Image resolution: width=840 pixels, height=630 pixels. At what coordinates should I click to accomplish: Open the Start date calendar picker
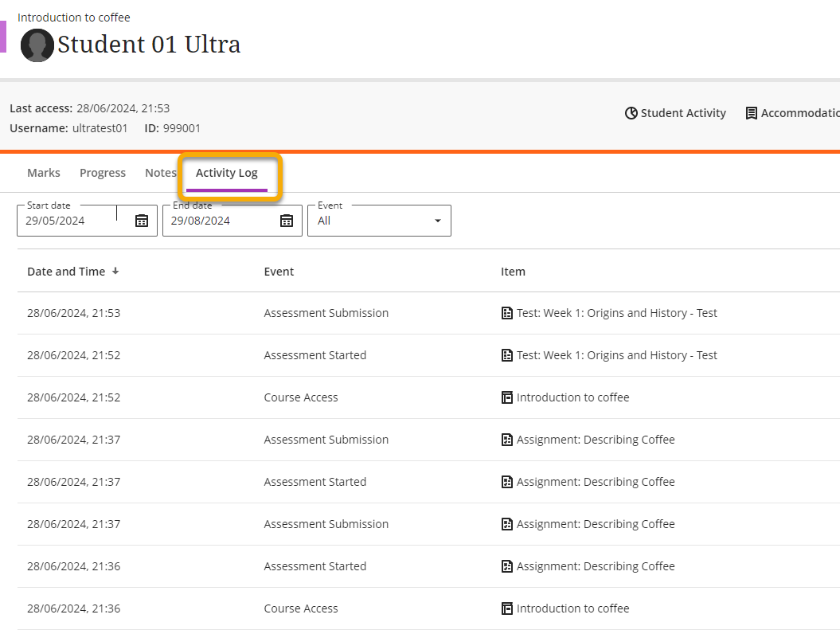click(142, 221)
